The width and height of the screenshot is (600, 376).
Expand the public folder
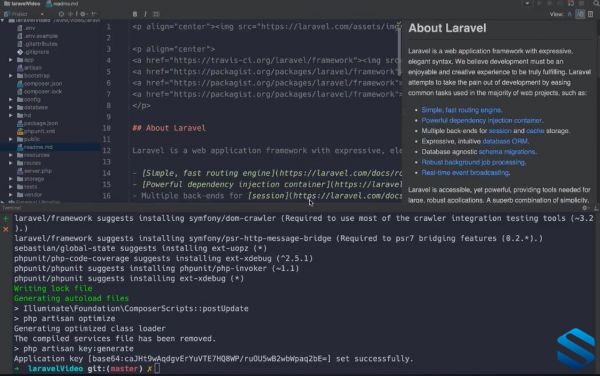pyautogui.click(x=11, y=139)
